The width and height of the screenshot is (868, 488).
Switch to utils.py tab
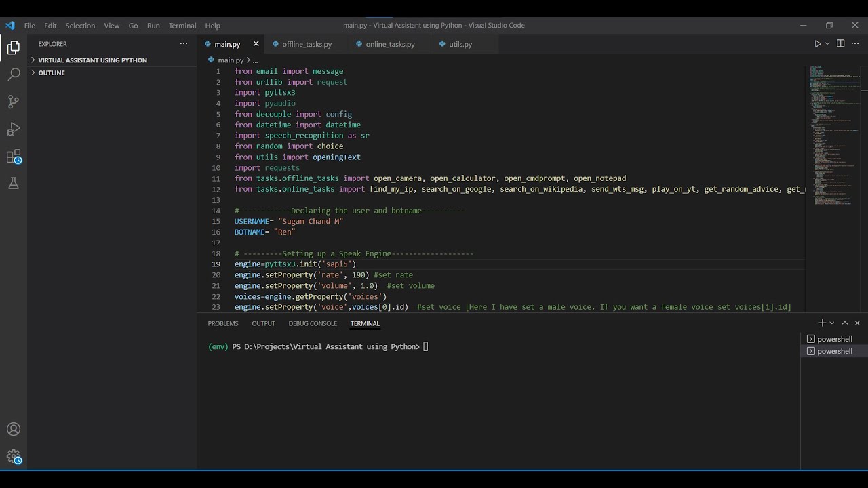tap(460, 44)
